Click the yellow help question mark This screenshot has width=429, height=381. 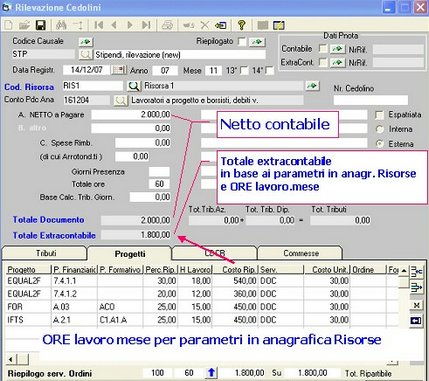click(x=242, y=25)
